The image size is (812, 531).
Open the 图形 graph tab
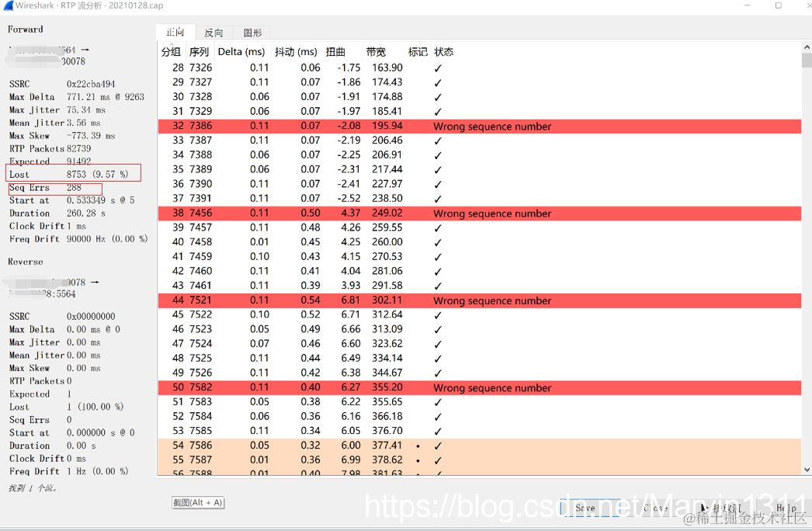pyautogui.click(x=252, y=33)
